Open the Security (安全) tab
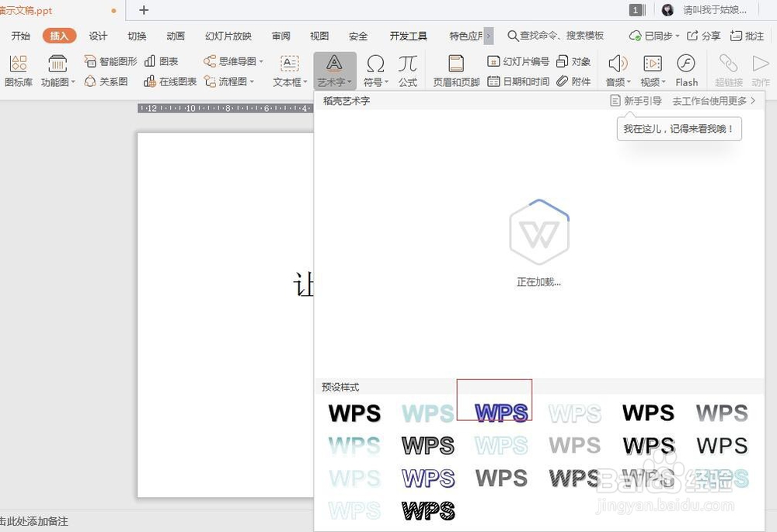 357,36
